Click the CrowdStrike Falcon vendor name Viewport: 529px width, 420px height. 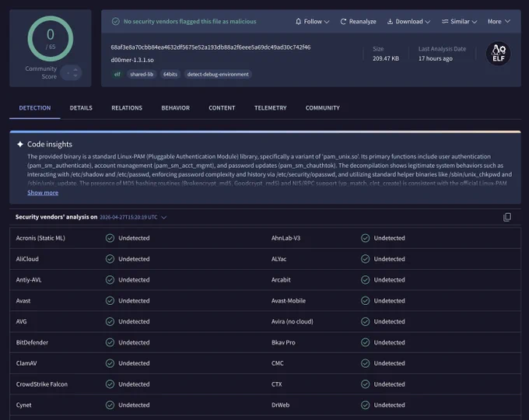(x=42, y=384)
